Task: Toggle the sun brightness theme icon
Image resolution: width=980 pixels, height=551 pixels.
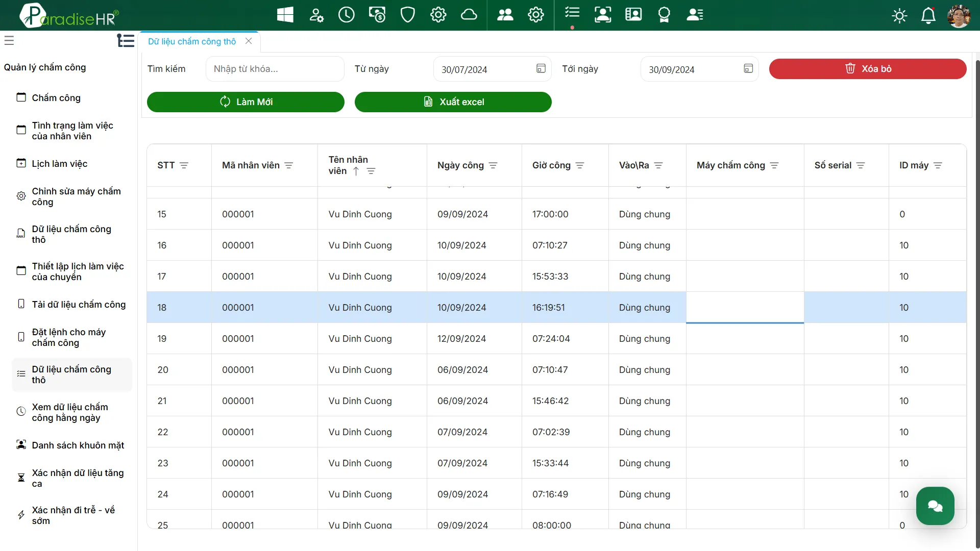Action: (899, 16)
